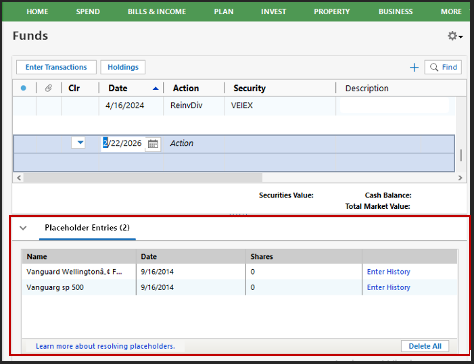Click the Total Market Value label
This screenshot has width=474, height=364.
pyautogui.click(x=378, y=206)
